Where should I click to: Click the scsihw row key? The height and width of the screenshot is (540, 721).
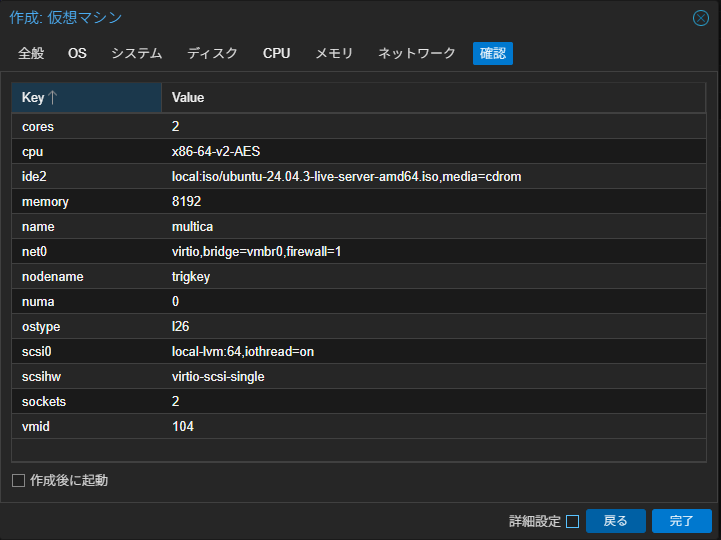coord(41,377)
